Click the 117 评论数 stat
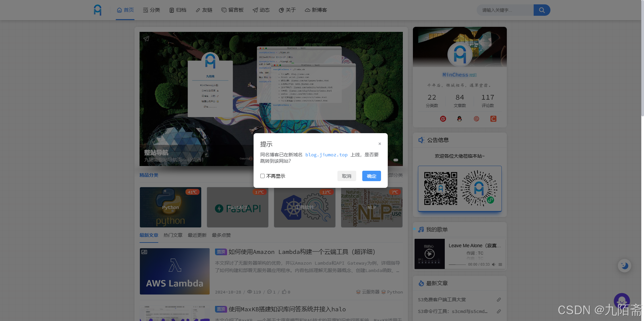Screen dimensions: 644x321 click(488, 101)
